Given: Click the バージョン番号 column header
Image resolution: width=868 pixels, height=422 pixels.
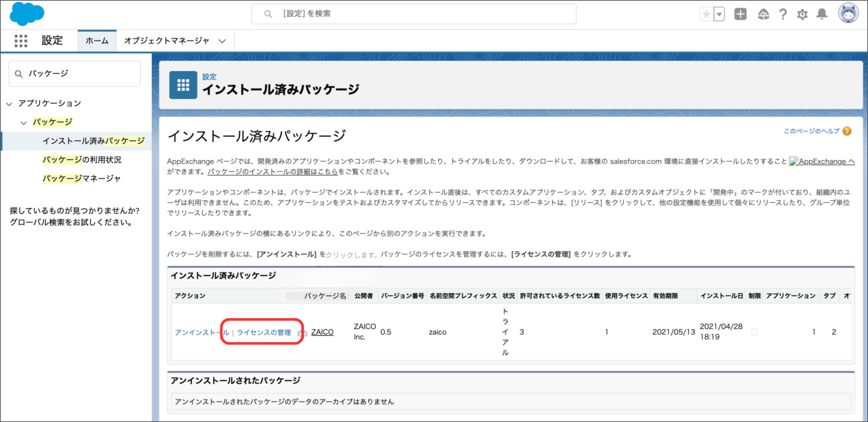Looking at the screenshot, I should pyautogui.click(x=403, y=296).
